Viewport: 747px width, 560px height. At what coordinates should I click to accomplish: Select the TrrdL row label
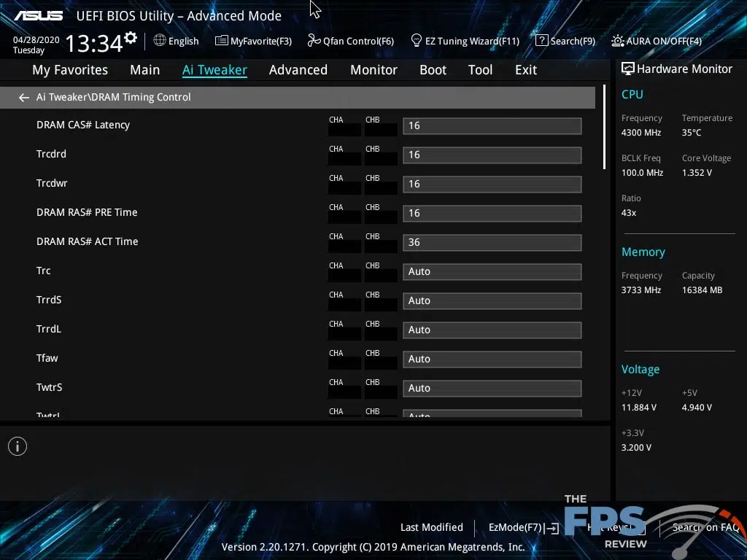(x=49, y=329)
